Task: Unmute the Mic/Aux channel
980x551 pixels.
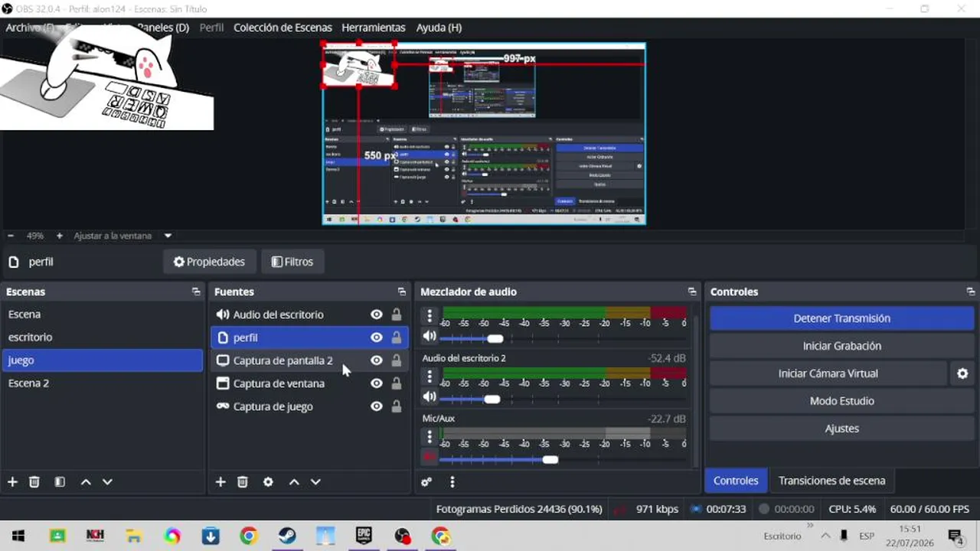Action: (x=430, y=458)
